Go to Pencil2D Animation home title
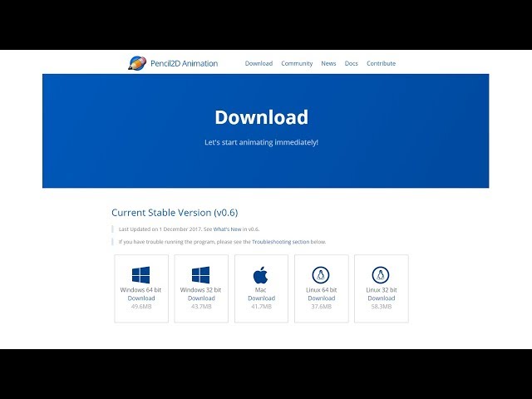Screen dimensions: 532x399 coord(185,63)
